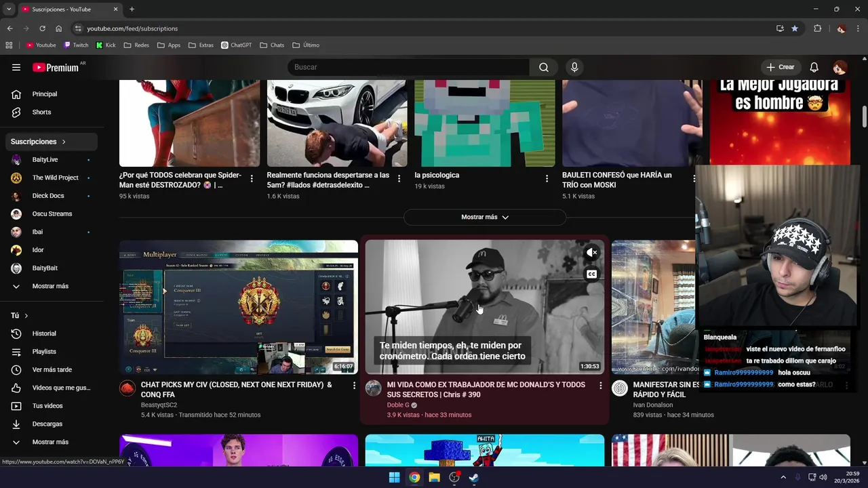Go to Principal in the sidebar

click(53, 94)
